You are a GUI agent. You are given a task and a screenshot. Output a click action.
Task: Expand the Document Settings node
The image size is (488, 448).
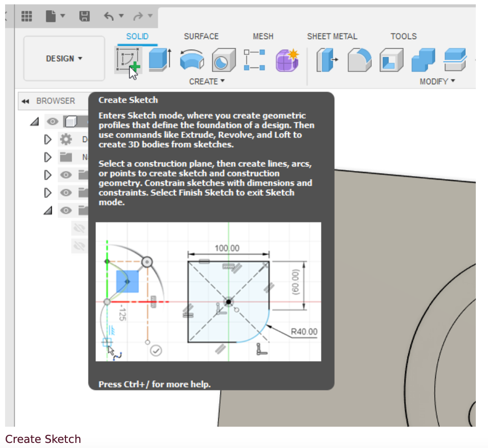pyautogui.click(x=48, y=140)
